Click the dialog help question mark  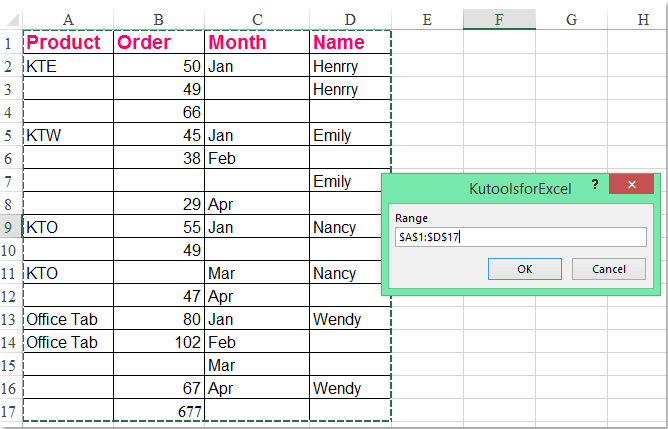(594, 186)
